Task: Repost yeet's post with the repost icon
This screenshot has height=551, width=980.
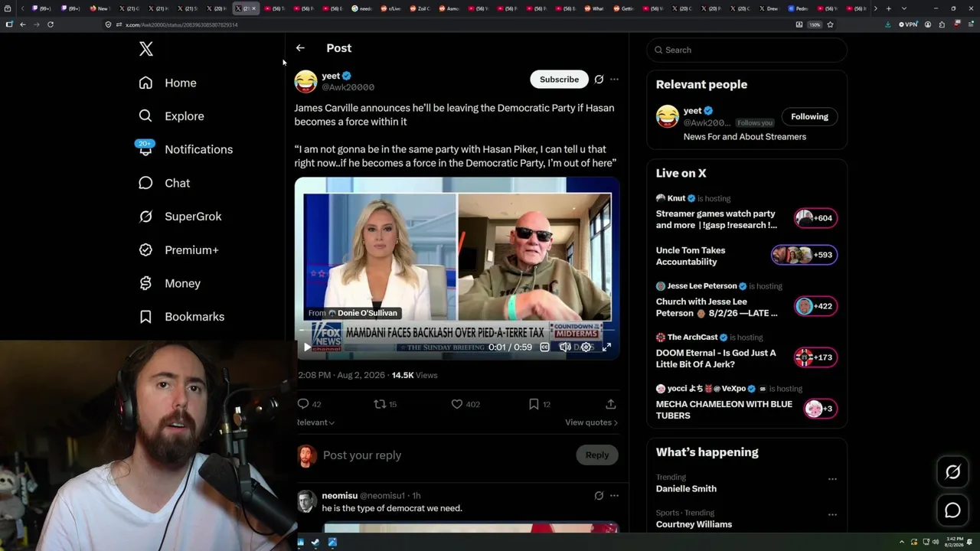Action: pos(380,404)
